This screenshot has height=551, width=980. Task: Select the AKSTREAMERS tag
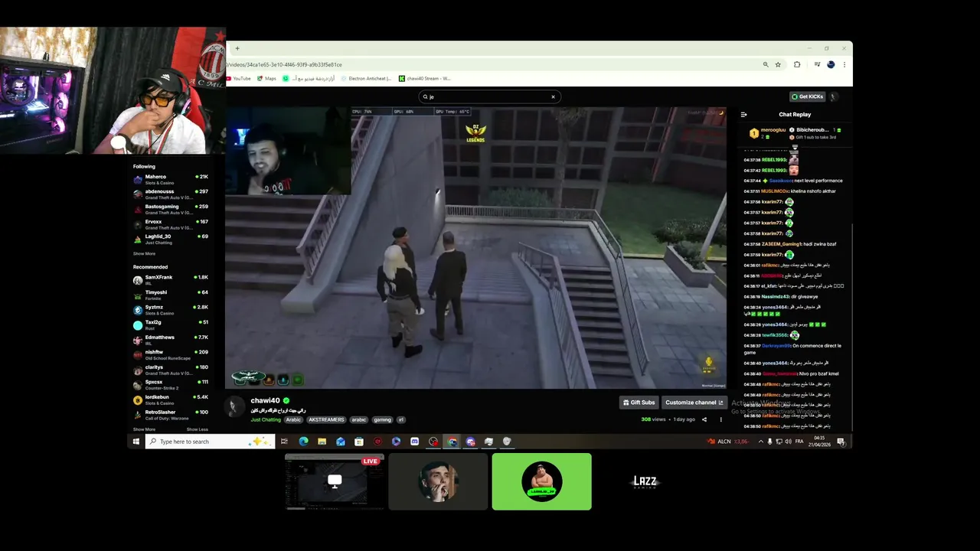[326, 419]
